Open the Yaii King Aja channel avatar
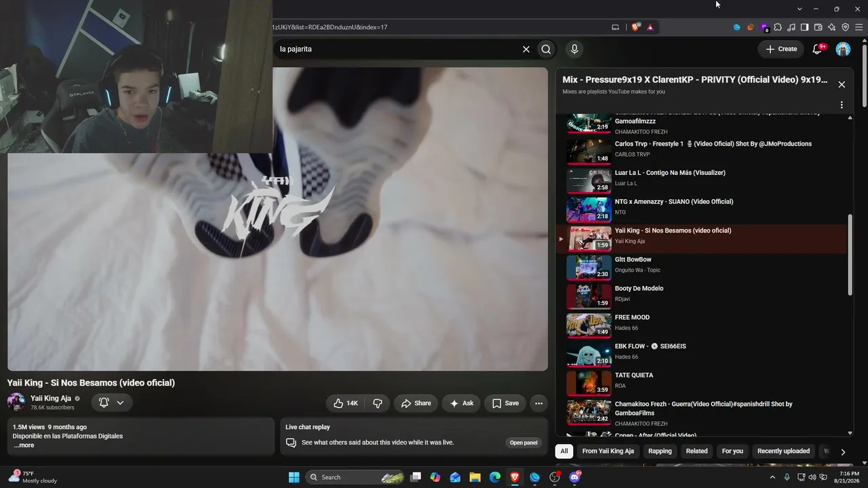The width and height of the screenshot is (868, 488). coord(16,403)
